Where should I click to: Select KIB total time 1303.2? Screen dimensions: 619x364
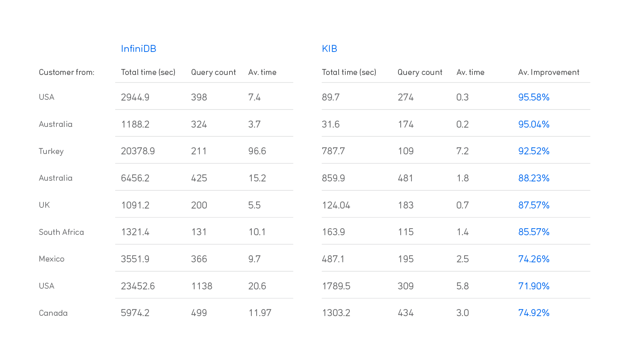click(336, 313)
